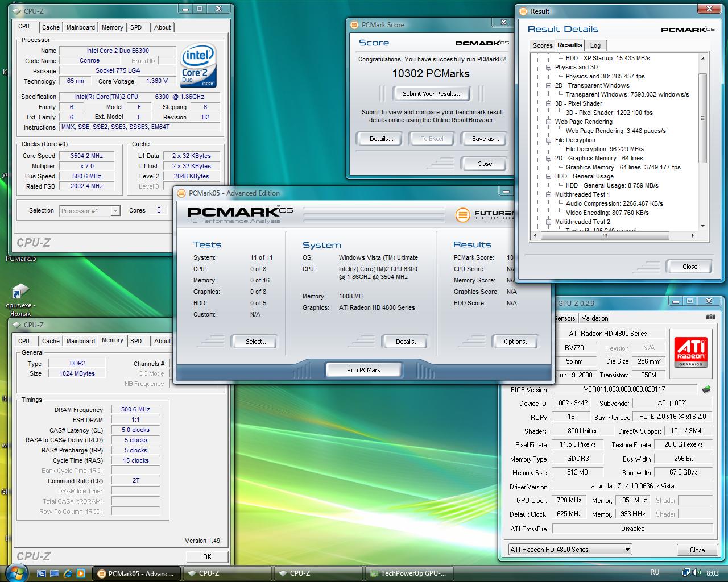Viewport: 728px width, 582px height.
Task: Click OK button in bottom CPU-Z window
Action: pos(207,556)
